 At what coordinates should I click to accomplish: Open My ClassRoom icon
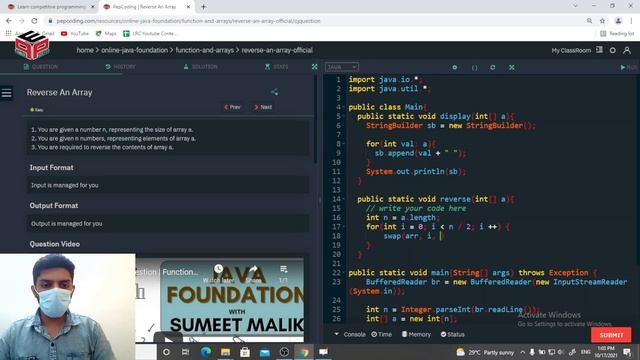599,50
